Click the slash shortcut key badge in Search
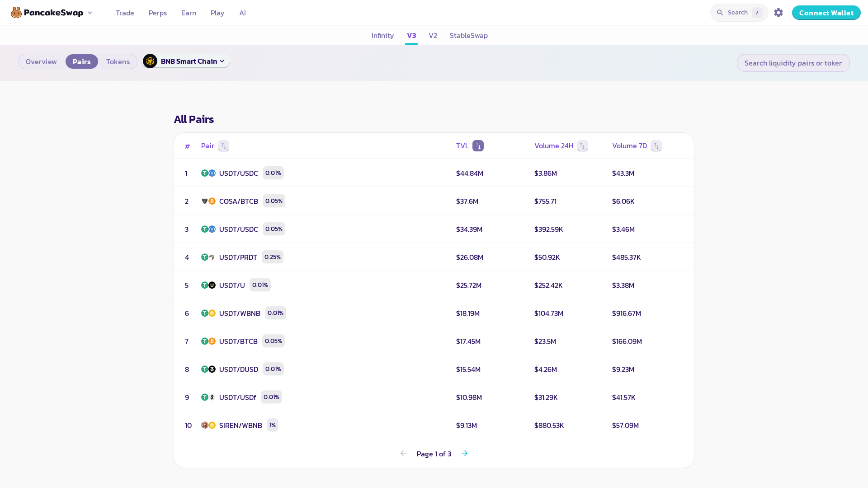This screenshot has width=868, height=488. click(757, 13)
